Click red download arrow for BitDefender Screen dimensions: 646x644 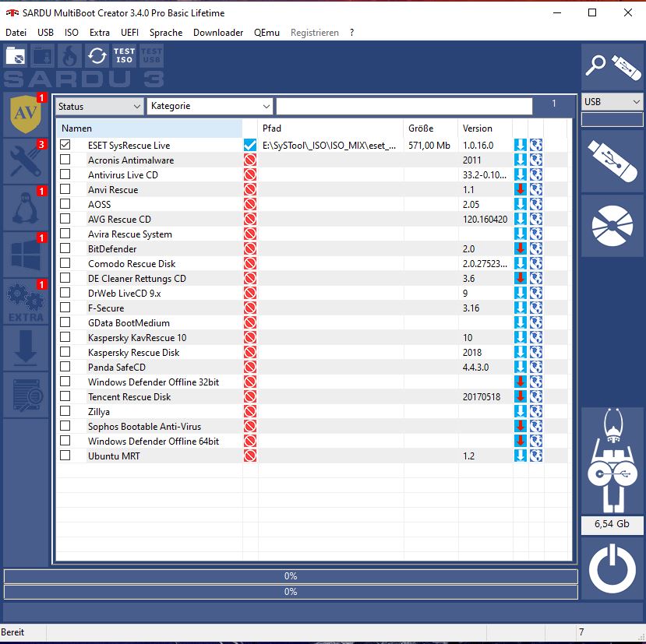pyautogui.click(x=521, y=248)
